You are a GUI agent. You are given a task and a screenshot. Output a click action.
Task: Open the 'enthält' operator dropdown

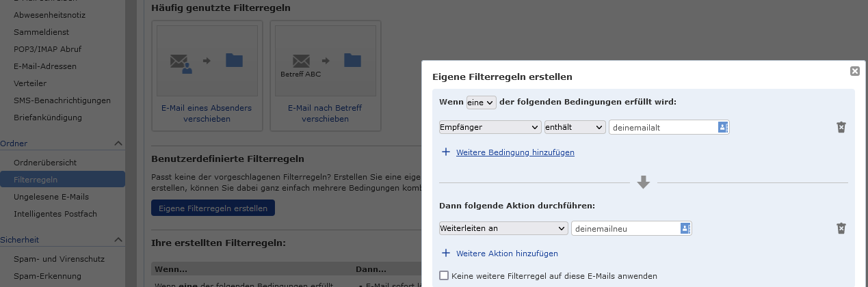pyautogui.click(x=575, y=127)
